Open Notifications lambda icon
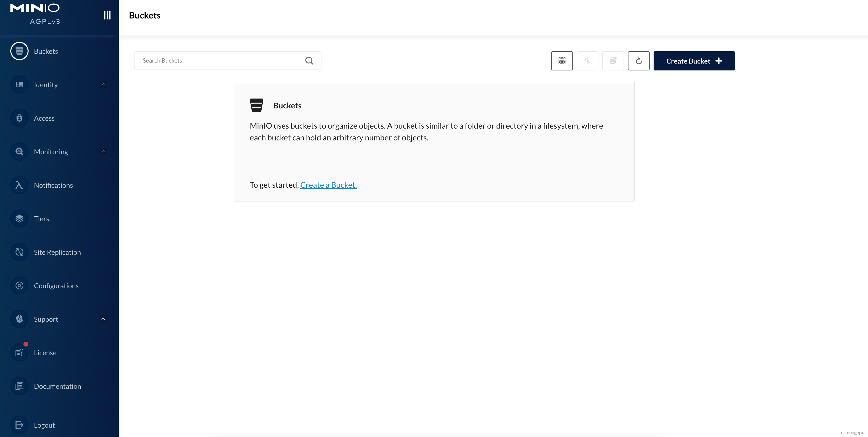The image size is (868, 437). pos(19,185)
